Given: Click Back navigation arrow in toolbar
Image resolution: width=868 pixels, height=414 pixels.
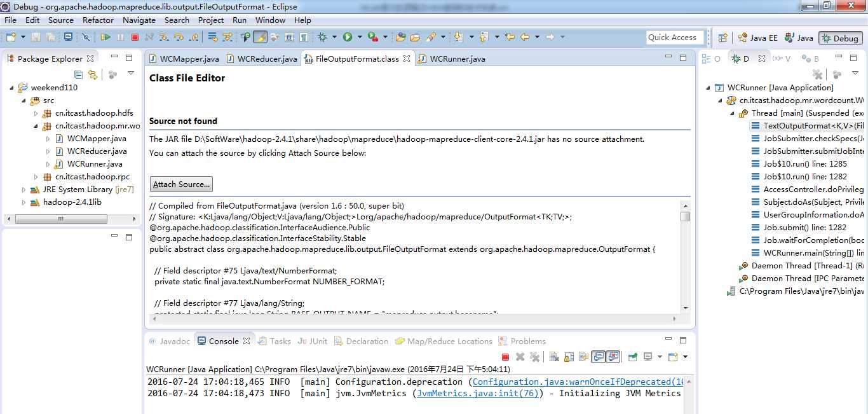Looking at the screenshot, I should coord(525,38).
